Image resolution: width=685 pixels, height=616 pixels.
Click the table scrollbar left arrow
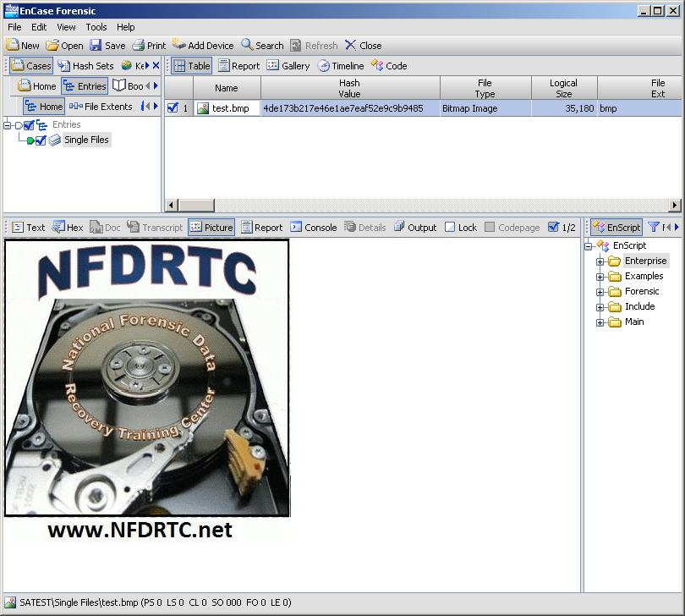(172, 205)
